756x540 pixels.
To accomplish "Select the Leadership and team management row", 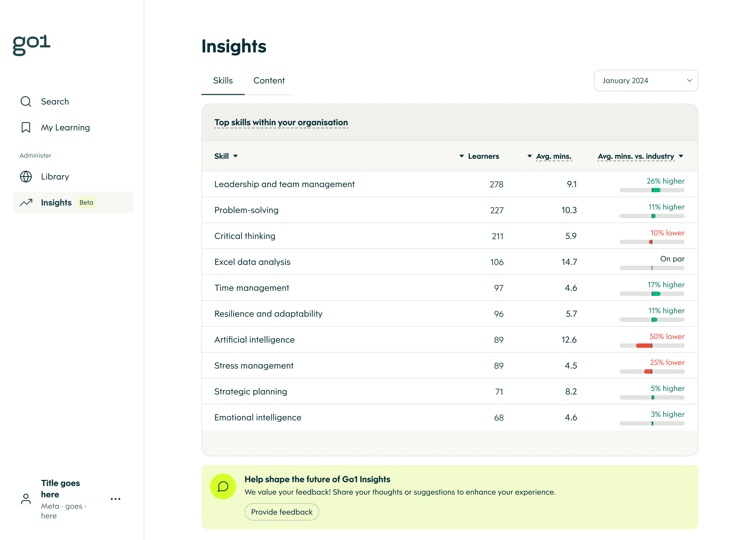I will [x=284, y=184].
